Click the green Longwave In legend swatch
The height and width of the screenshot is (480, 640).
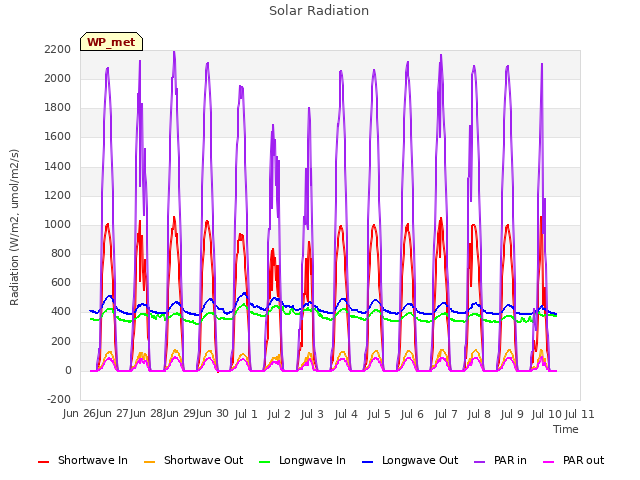[x=265, y=462]
